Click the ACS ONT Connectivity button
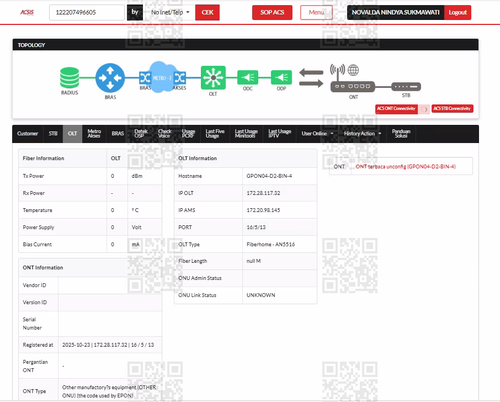The height and width of the screenshot is (402, 500). coord(396,109)
